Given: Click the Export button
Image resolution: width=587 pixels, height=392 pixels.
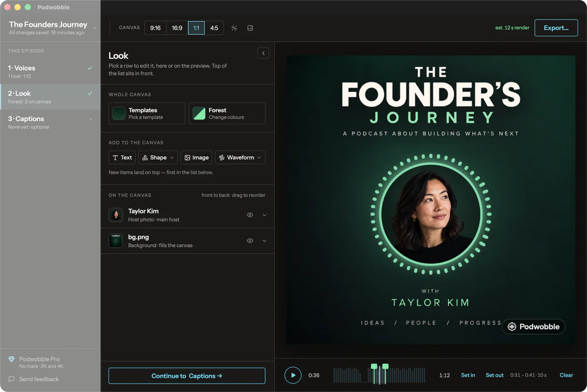Looking at the screenshot, I should (556, 28).
